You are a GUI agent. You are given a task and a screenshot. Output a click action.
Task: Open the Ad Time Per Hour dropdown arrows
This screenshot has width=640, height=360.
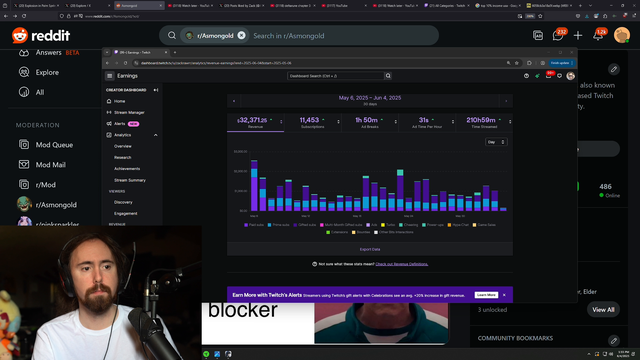coord(453,122)
